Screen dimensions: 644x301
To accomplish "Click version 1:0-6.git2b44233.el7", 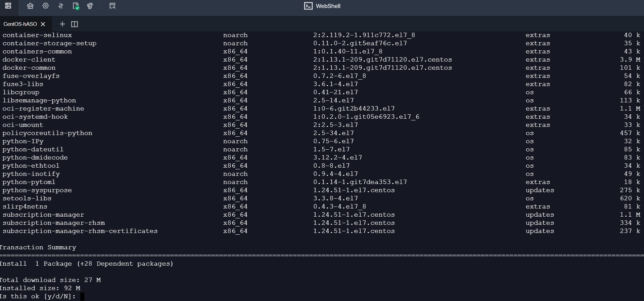I will click(354, 108).
